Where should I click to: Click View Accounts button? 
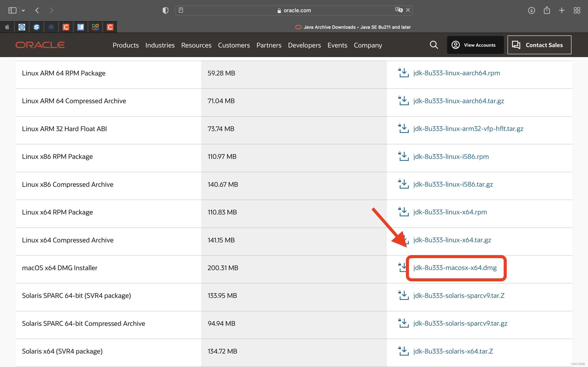pyautogui.click(x=475, y=45)
